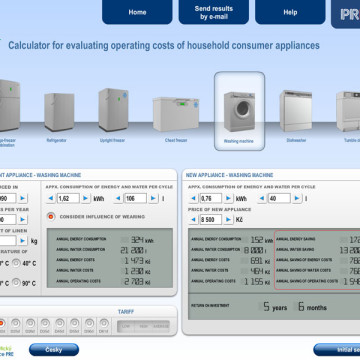Select the Chest freezer icon
Image resolution: width=360 pixels, height=360 pixels.
[x=176, y=114]
